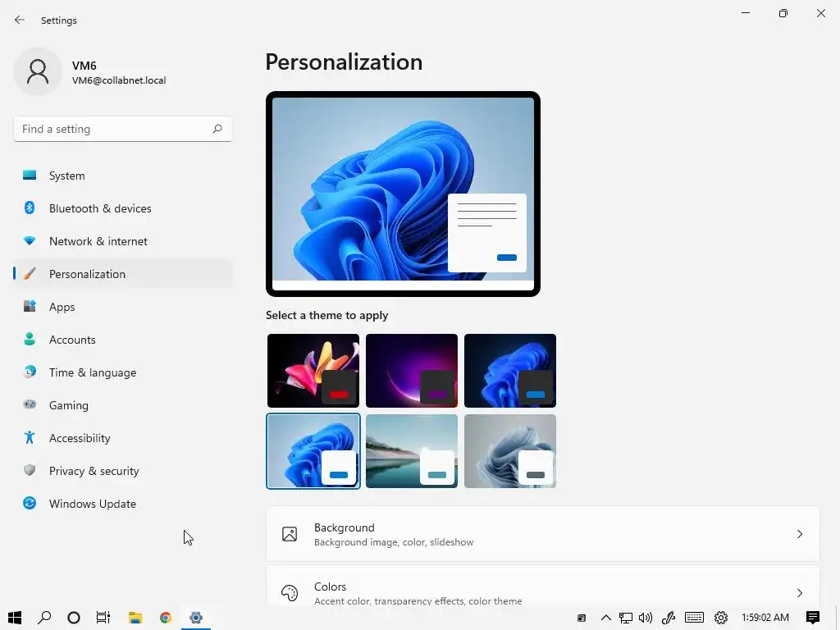840x630 pixels.
Task: Apply the colorful flower dark theme
Action: click(313, 371)
